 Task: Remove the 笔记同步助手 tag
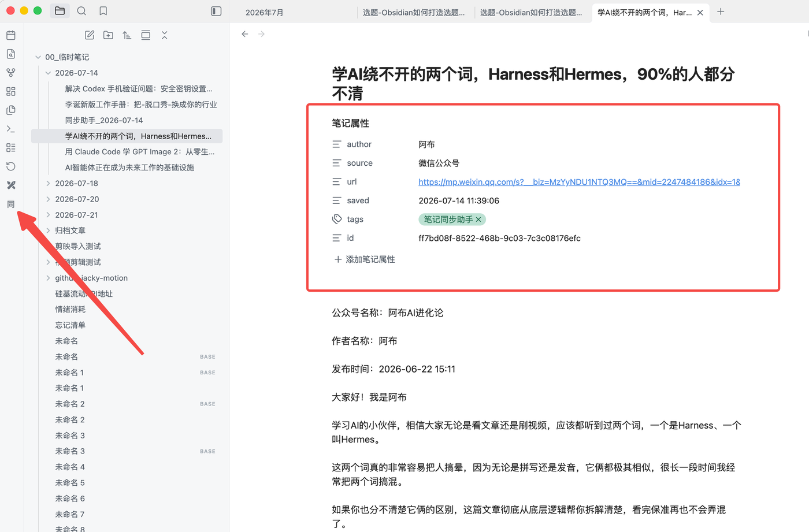pyautogui.click(x=478, y=220)
